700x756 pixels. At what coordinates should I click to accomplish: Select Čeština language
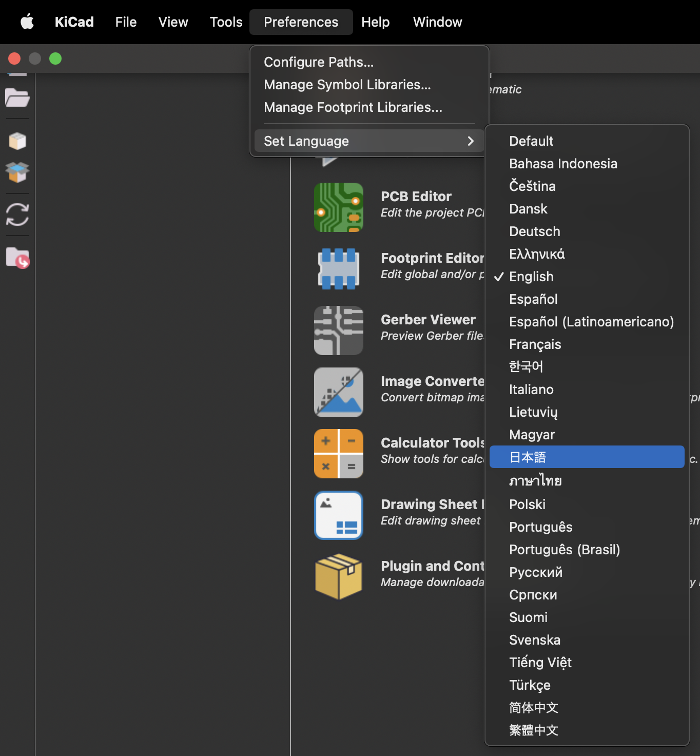point(587,186)
